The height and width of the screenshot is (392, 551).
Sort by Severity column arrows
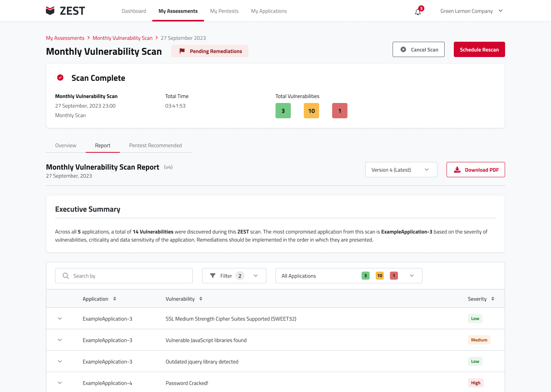coord(493,299)
